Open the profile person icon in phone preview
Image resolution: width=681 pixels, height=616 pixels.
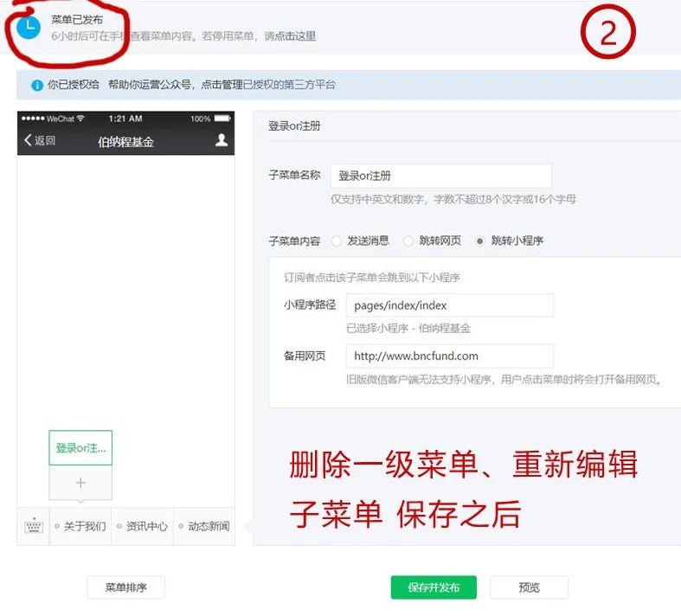(x=222, y=140)
